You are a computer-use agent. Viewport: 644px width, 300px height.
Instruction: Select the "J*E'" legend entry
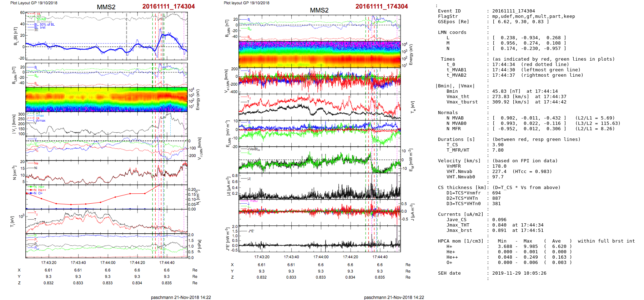(251, 231)
